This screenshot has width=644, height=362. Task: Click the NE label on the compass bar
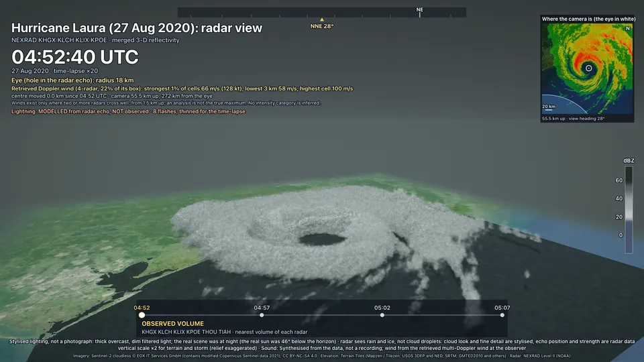point(419,9)
